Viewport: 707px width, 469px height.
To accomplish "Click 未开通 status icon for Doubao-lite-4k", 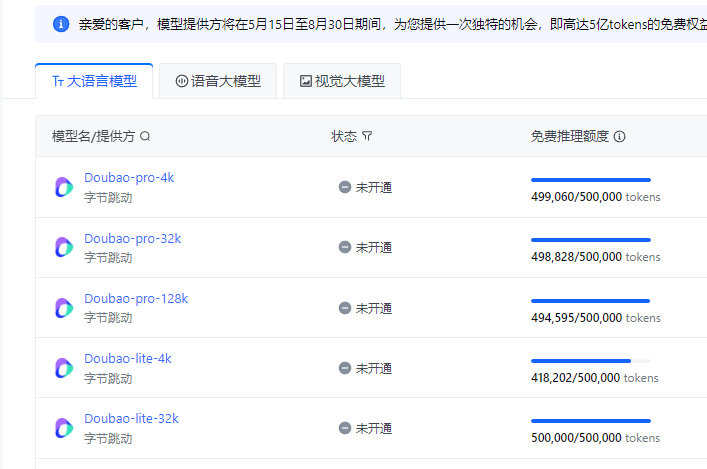I will (345, 368).
